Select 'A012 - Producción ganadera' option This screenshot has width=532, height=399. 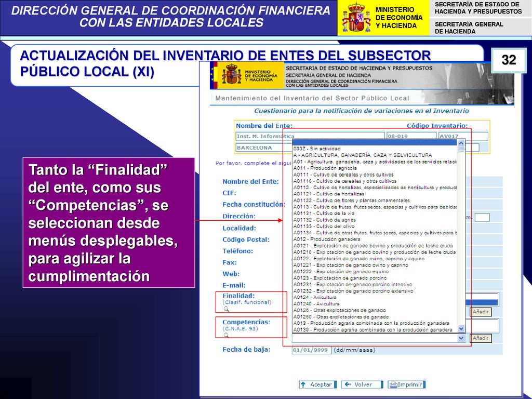point(375,239)
